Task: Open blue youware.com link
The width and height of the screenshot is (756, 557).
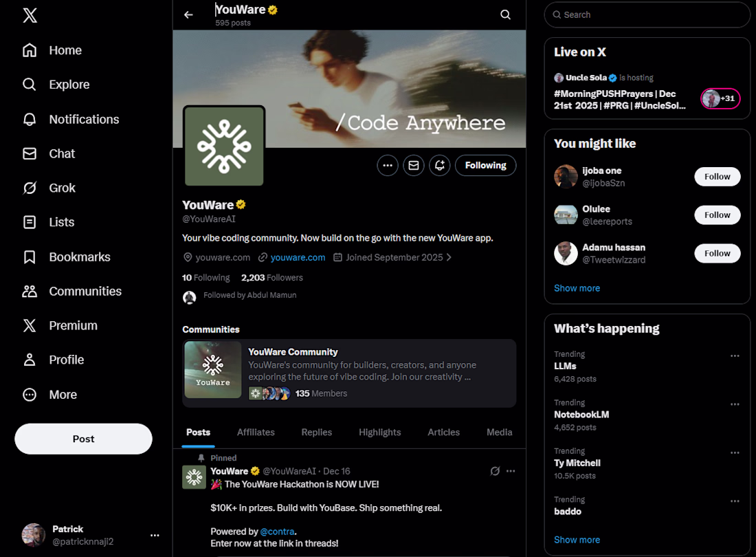Action: point(298,257)
